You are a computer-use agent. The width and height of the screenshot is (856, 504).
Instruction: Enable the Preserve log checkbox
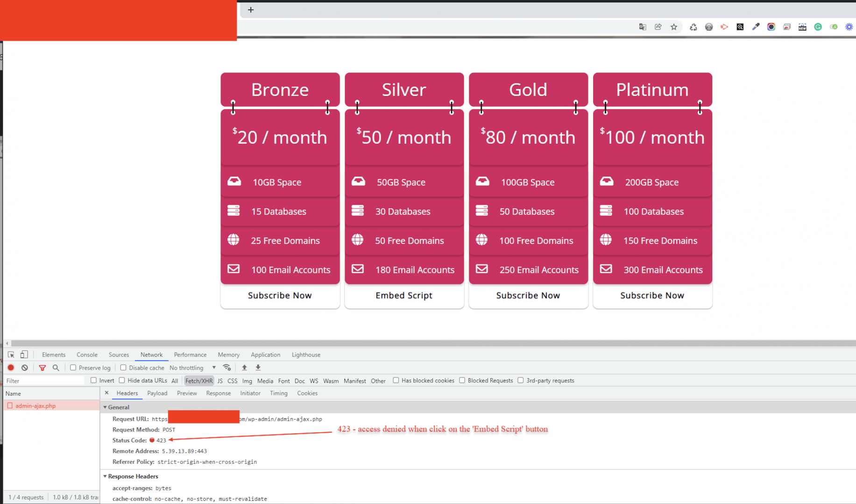point(73,368)
